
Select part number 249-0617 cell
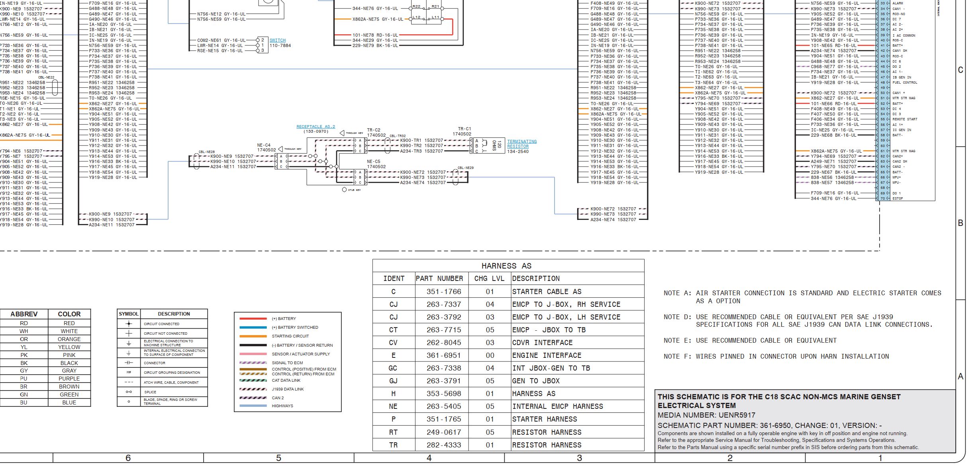(443, 432)
